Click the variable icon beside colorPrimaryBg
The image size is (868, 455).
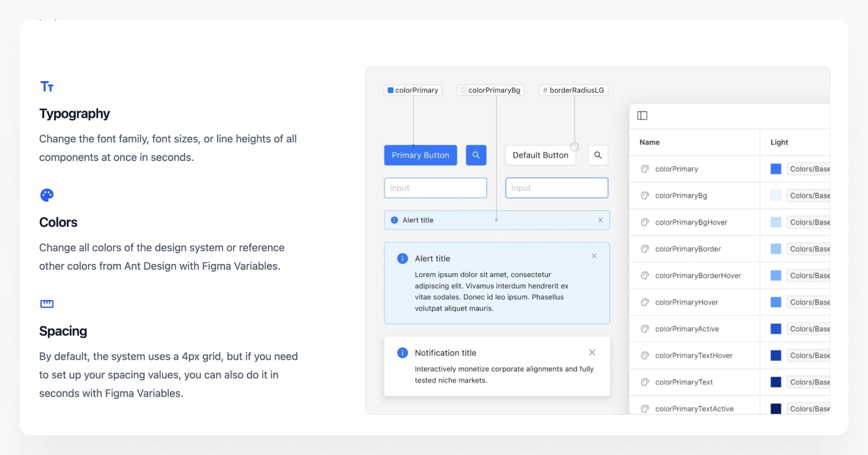(645, 195)
